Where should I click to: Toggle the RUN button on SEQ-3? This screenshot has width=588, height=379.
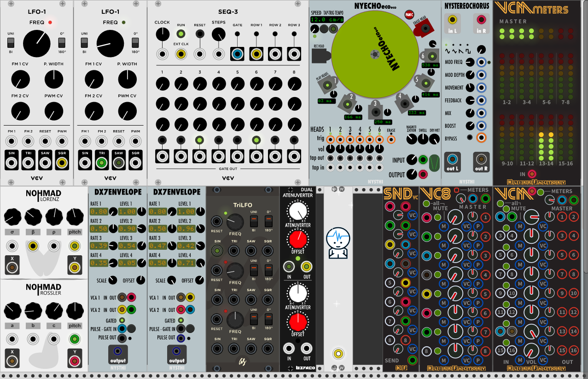(181, 34)
